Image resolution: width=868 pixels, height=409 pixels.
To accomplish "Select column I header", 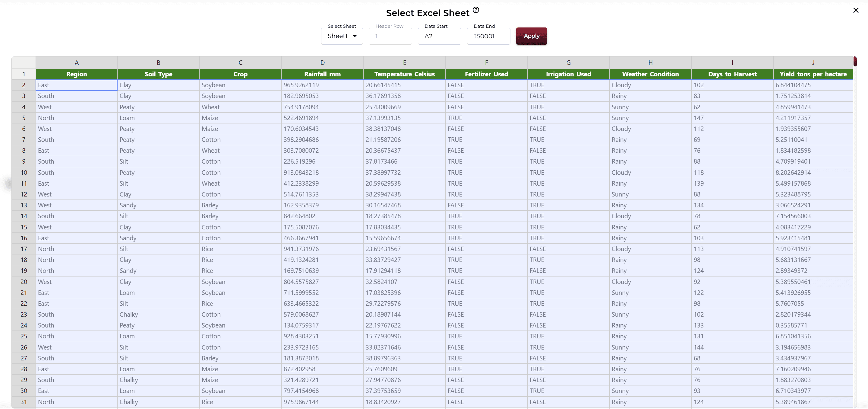I will 733,62.
